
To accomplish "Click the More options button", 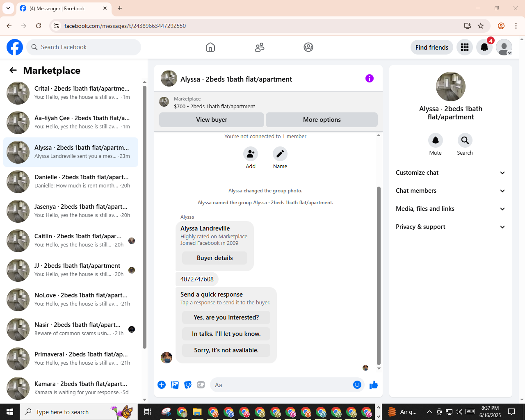I will point(322,120).
